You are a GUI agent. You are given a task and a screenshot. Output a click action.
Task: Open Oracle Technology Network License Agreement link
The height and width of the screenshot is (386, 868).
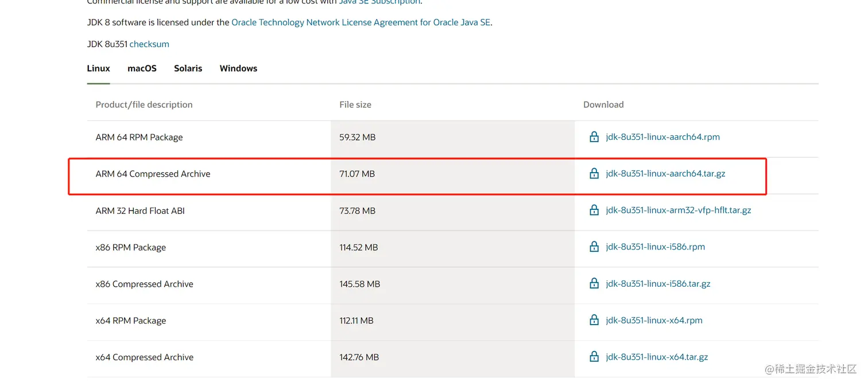tap(361, 22)
